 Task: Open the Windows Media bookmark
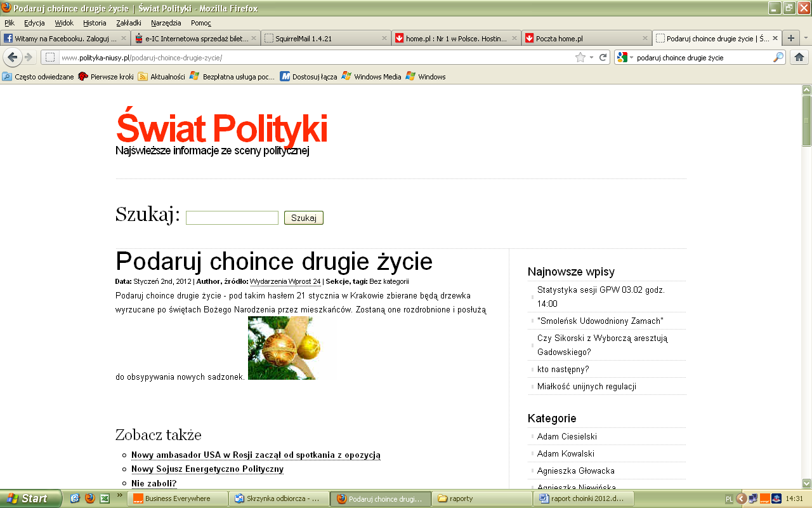click(372, 77)
